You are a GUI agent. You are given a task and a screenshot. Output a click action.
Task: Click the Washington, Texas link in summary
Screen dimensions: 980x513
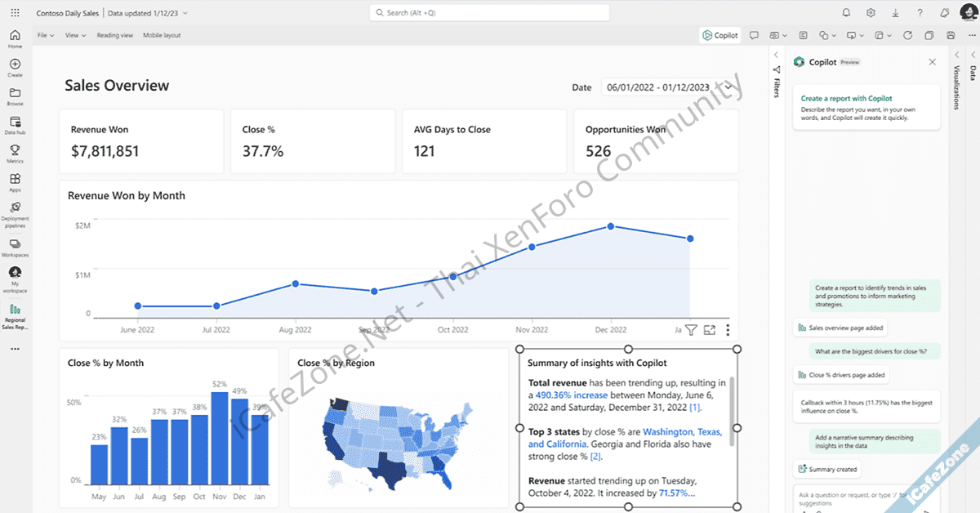point(681,431)
